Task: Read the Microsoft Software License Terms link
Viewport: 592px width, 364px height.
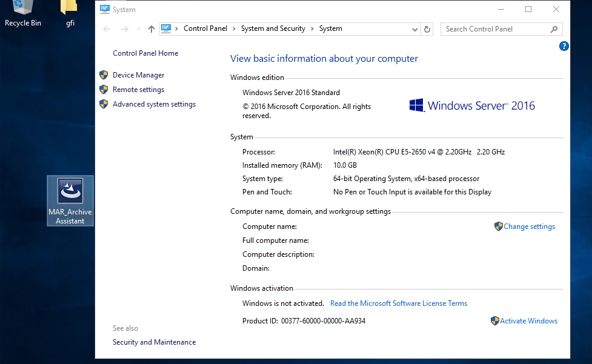Action: [x=398, y=303]
